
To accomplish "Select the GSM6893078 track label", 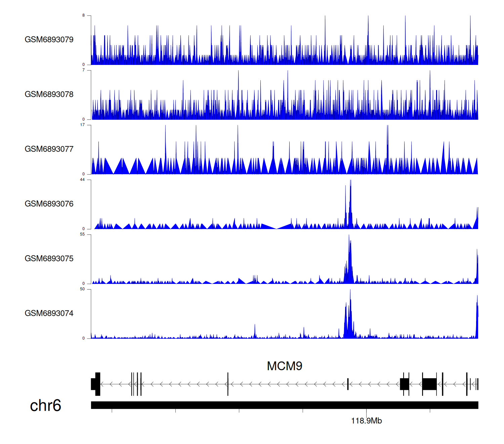I will (x=49, y=95).
